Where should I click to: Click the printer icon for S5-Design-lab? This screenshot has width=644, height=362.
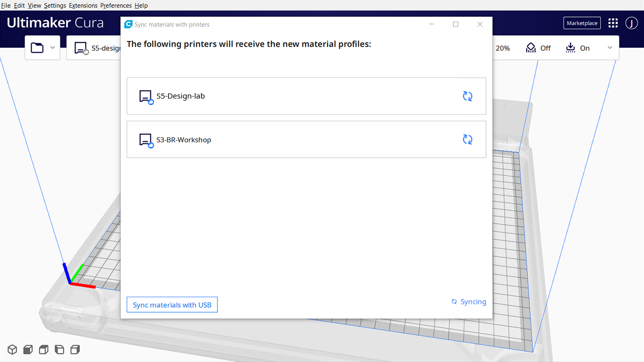[x=146, y=97]
